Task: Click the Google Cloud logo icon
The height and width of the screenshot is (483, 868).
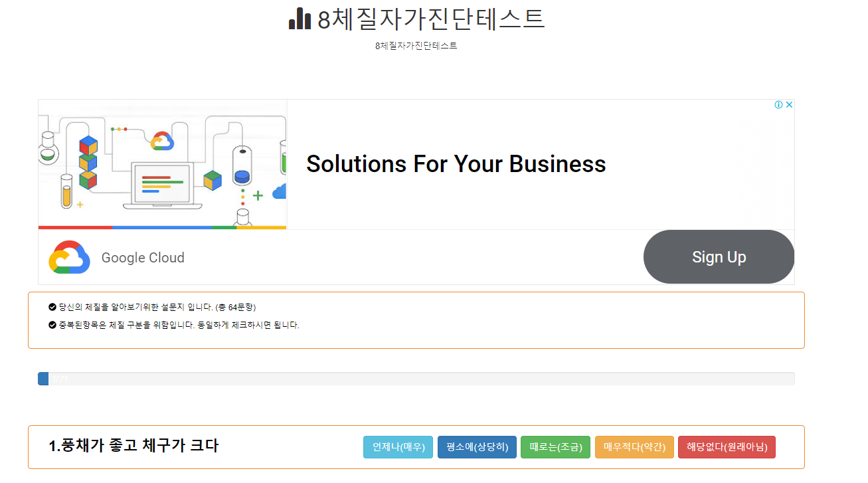Action: coord(69,257)
